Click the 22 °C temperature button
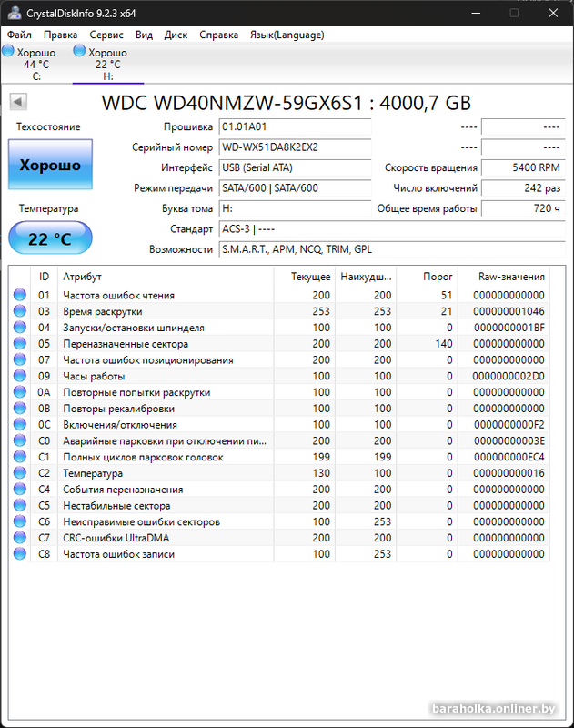The image size is (574, 728). pyautogui.click(x=50, y=239)
